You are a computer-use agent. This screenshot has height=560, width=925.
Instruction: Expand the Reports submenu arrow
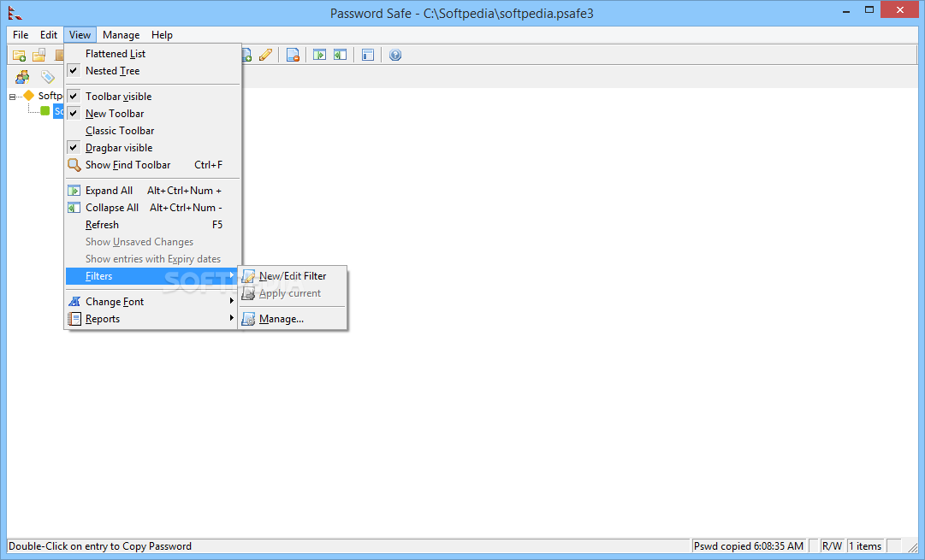232,318
